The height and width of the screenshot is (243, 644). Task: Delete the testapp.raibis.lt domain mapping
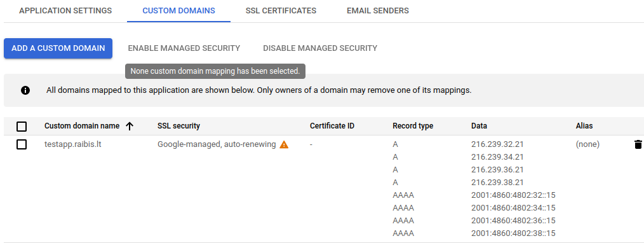[638, 144]
